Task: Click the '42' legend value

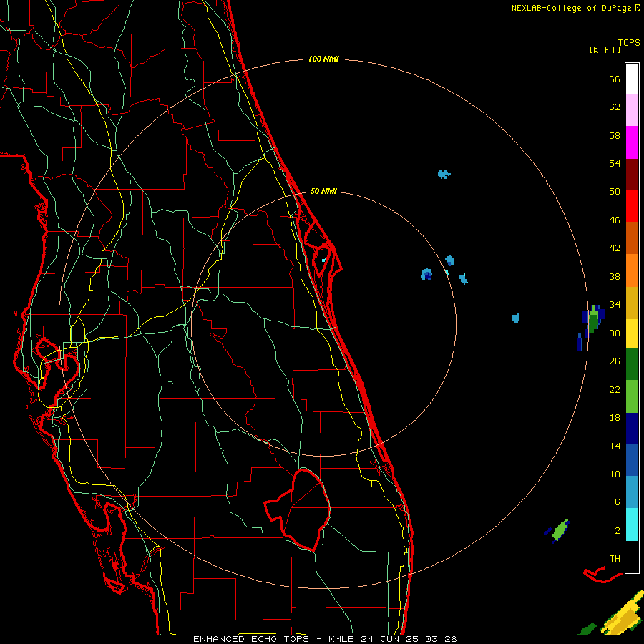Action: coord(615,248)
